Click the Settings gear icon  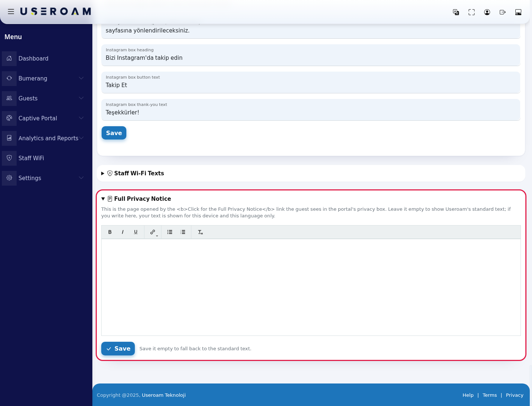tap(9, 178)
